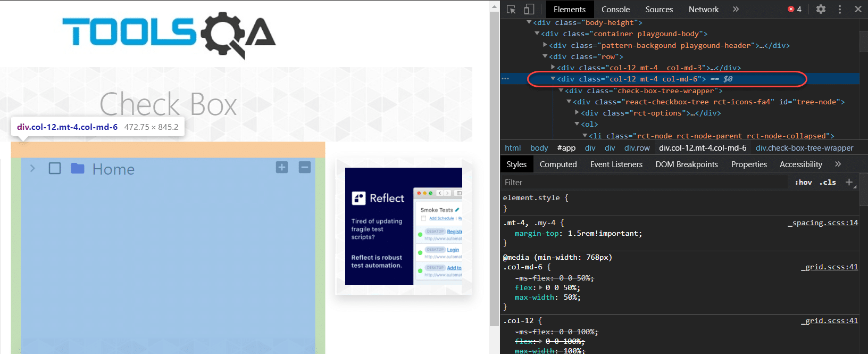Toggle the :hov element state button
The width and height of the screenshot is (868, 354).
point(804,182)
